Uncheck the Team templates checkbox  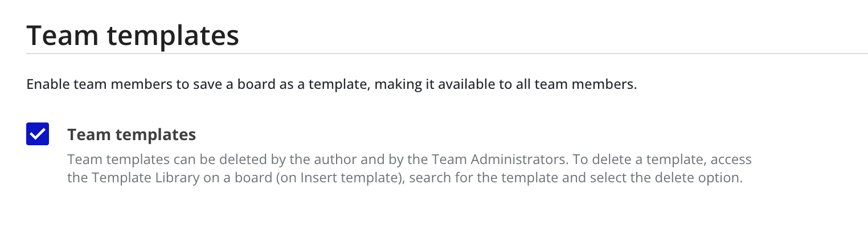38,134
